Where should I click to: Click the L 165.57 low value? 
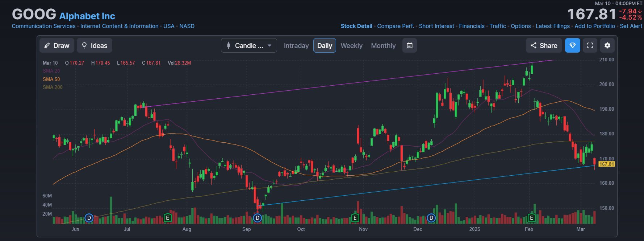[x=126, y=63]
